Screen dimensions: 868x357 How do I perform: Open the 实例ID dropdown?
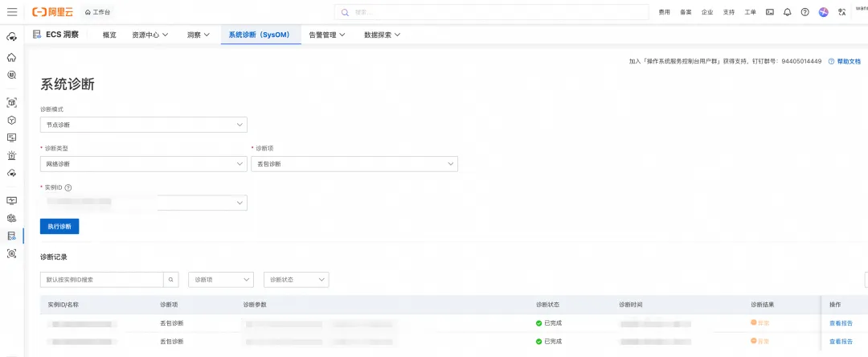pos(143,203)
